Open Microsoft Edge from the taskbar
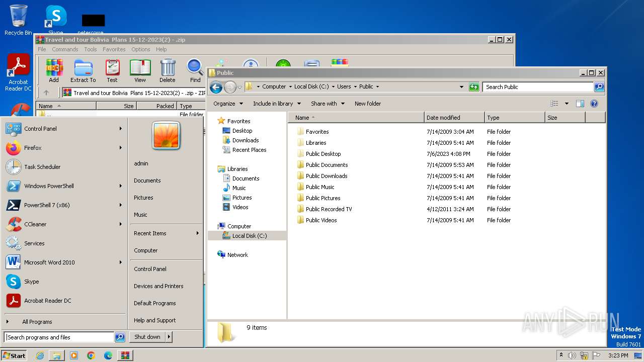The height and width of the screenshot is (362, 644). (108, 355)
